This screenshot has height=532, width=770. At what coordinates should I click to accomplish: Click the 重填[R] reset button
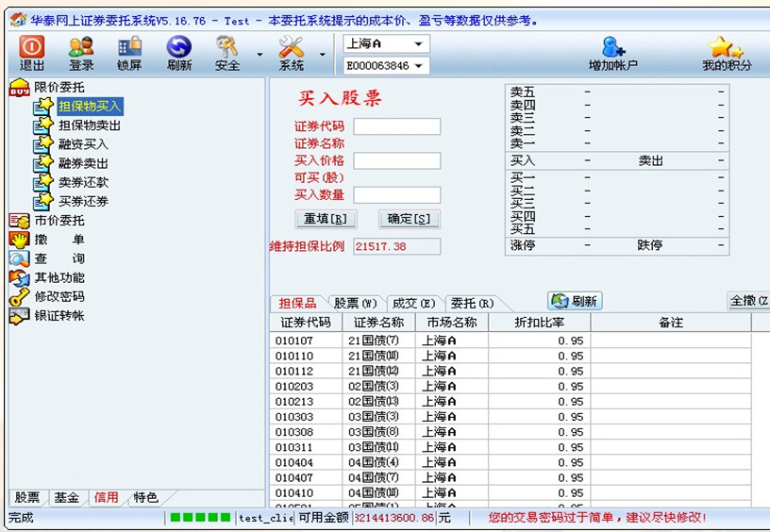[326, 219]
